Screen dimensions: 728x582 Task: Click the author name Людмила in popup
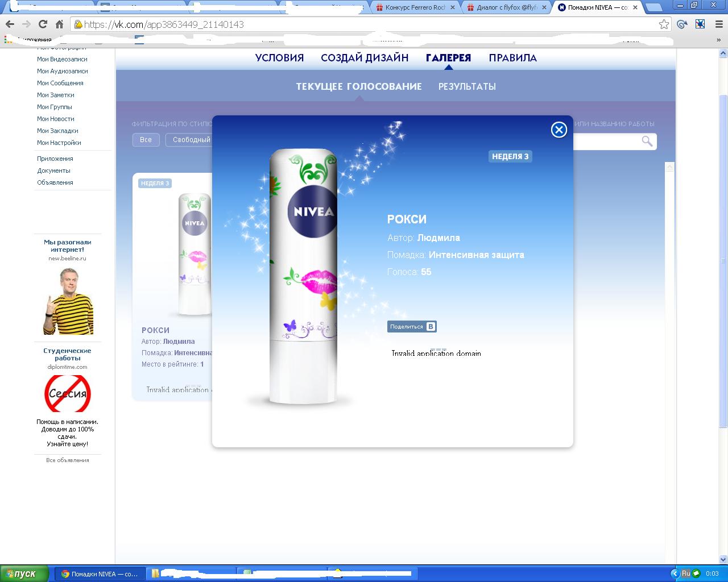click(x=439, y=238)
